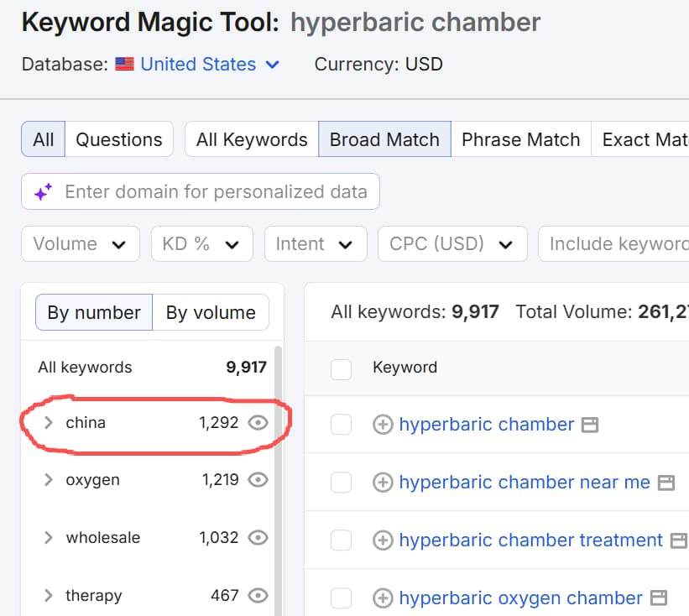Select the oxygen group label
The image size is (689, 616).
92,480
